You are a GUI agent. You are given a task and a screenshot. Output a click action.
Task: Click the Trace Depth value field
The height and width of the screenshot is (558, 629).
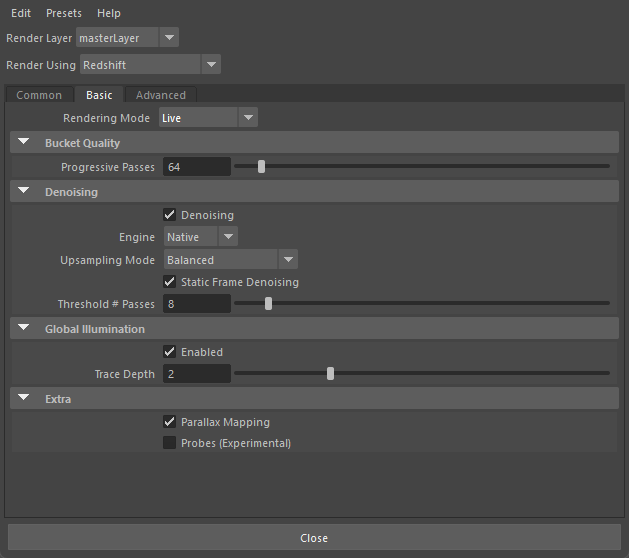197,374
